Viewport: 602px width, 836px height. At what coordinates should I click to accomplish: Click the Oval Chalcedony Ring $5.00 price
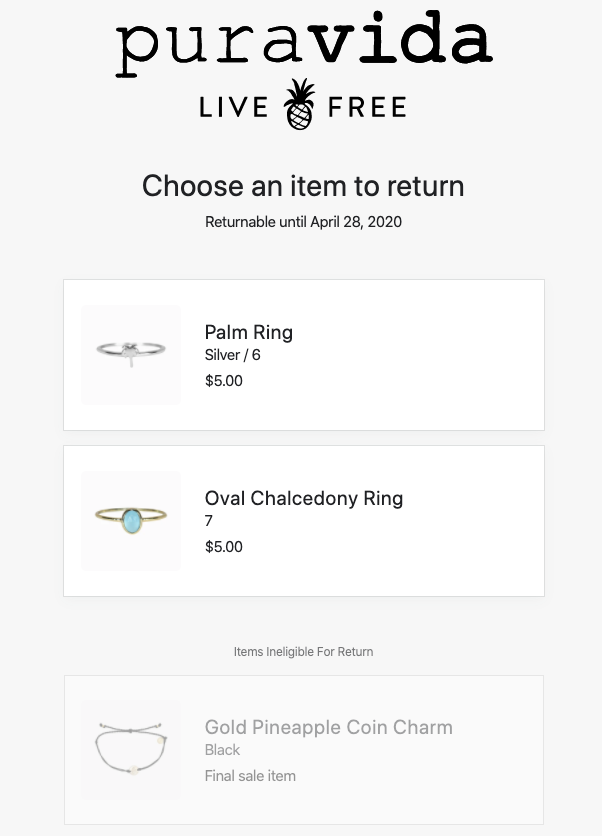pyautogui.click(x=223, y=546)
